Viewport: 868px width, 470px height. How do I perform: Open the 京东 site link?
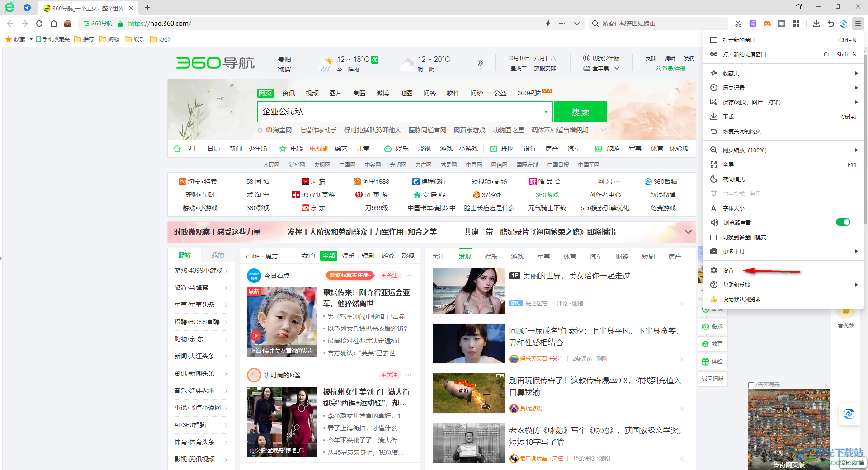(x=314, y=208)
